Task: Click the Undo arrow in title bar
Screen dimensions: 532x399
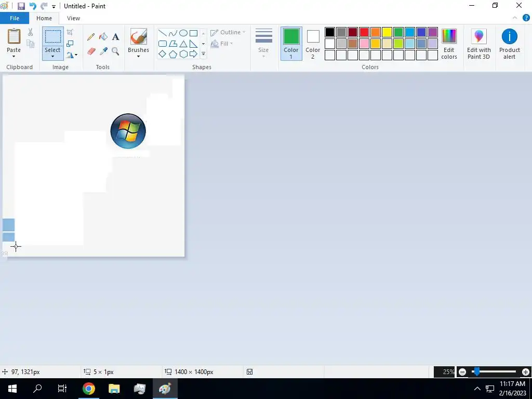Action: (33, 6)
